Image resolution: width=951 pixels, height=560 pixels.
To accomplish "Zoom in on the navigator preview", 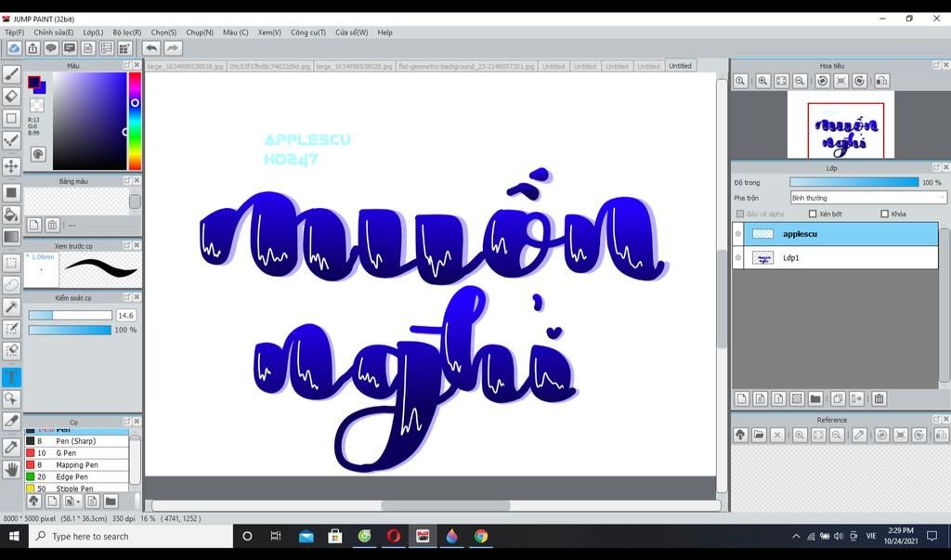I will [762, 81].
